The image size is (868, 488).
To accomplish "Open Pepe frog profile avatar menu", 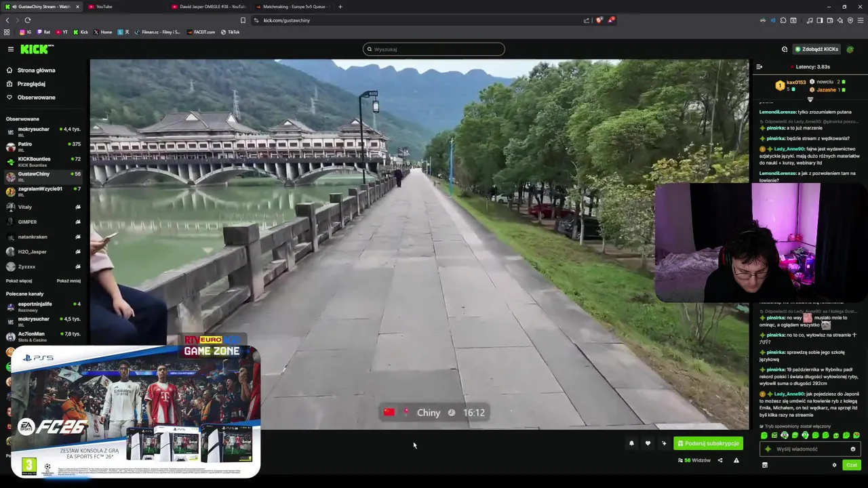I will point(850,49).
